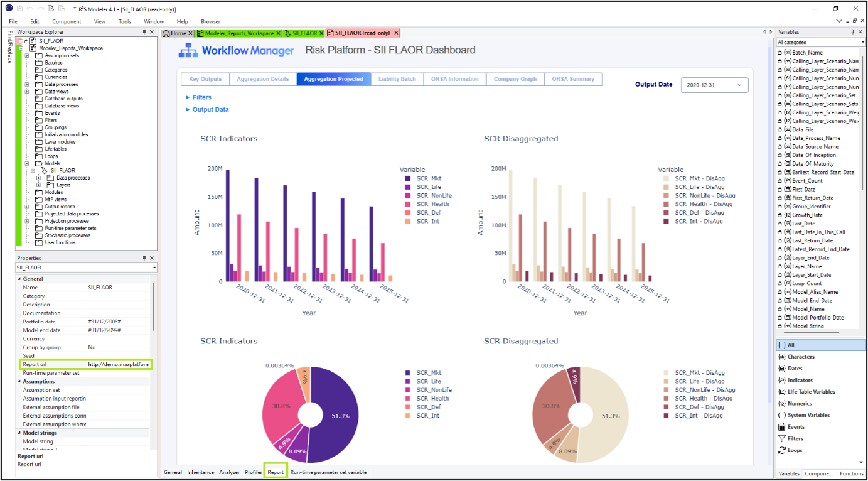Select the Events category in the Variables panel

tap(820, 427)
